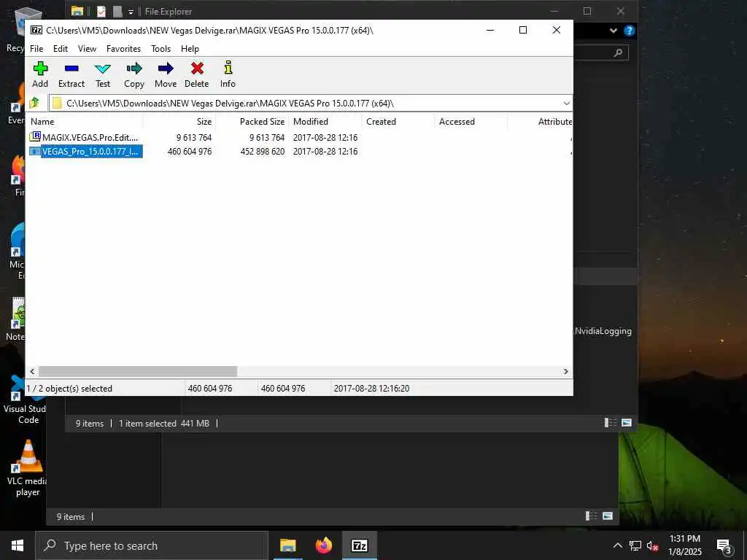747x560 pixels.
Task: Click the File Explorer search magnifier icon
Action: point(618,52)
